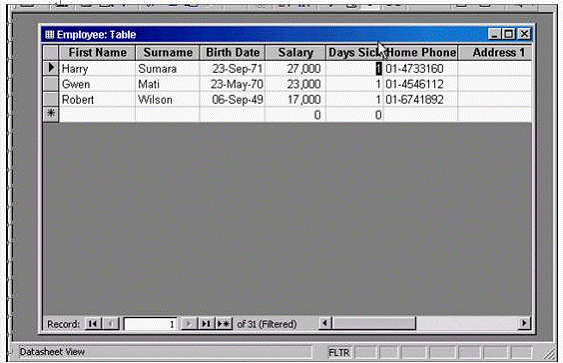Create new record navigation button
The height and width of the screenshot is (363, 563).
[x=224, y=324]
